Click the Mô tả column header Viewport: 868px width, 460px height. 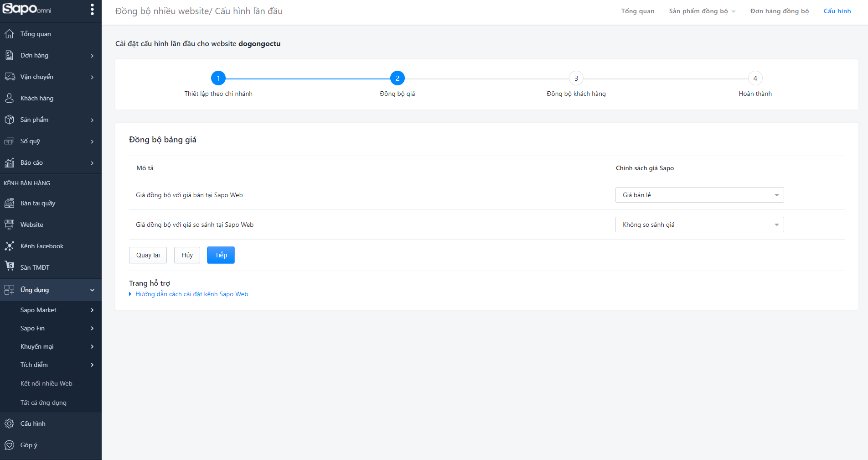coord(145,168)
